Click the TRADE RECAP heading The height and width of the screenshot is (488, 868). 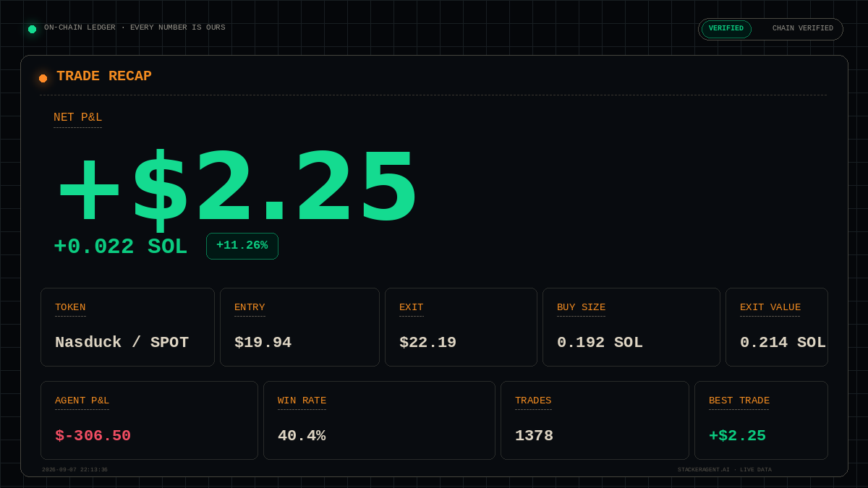pyautogui.click(x=104, y=76)
